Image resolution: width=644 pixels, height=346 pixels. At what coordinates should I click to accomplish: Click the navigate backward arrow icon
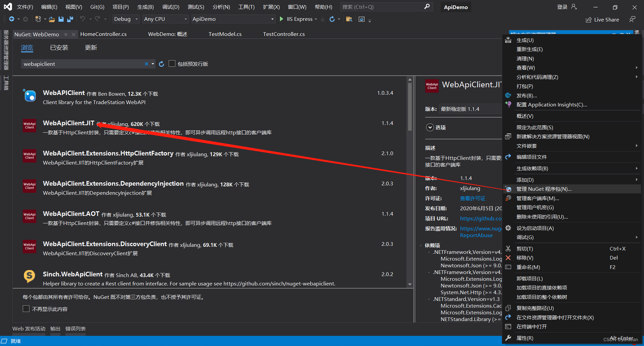tap(12, 19)
